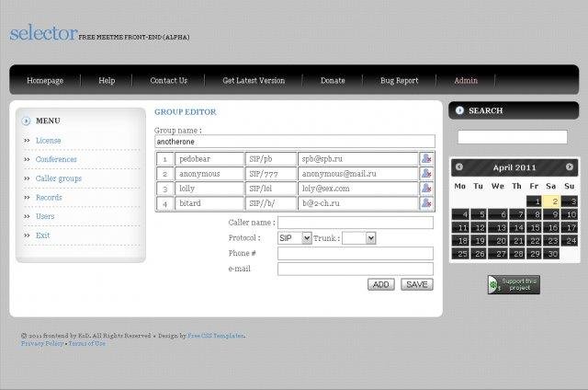Click anonymous@mail.ru email cell
588x390 pixels.
click(357, 174)
